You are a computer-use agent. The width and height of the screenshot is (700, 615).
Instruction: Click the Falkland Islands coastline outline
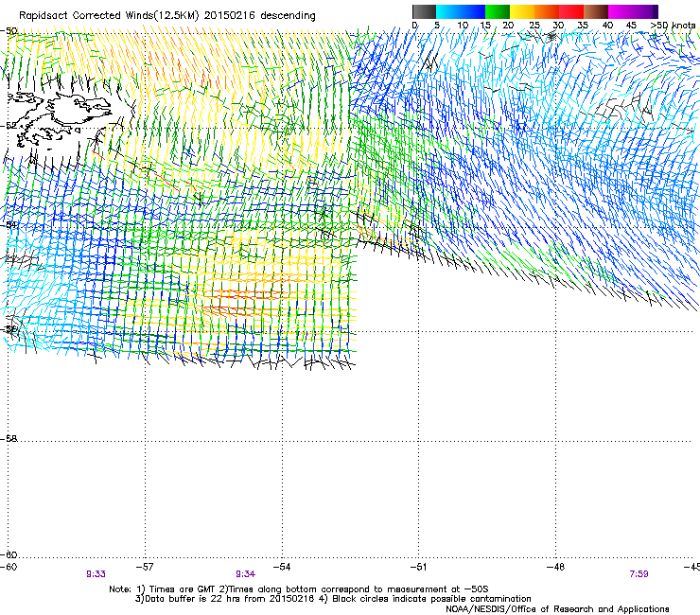coord(58,119)
